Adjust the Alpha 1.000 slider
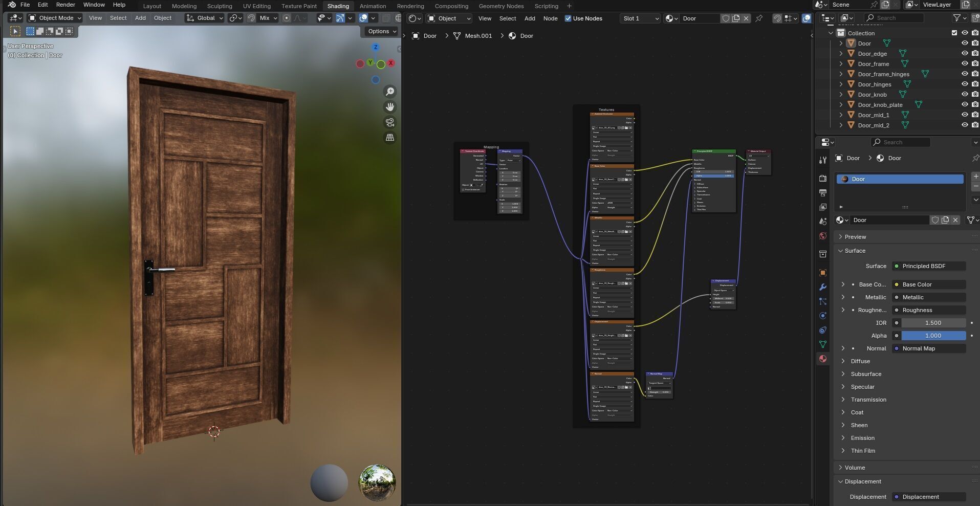The height and width of the screenshot is (506, 980). point(933,336)
